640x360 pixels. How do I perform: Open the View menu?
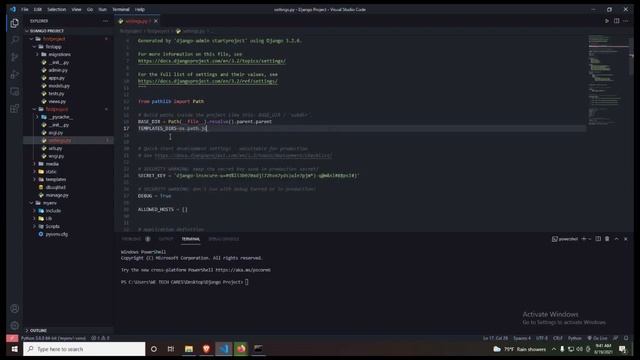[76, 9]
